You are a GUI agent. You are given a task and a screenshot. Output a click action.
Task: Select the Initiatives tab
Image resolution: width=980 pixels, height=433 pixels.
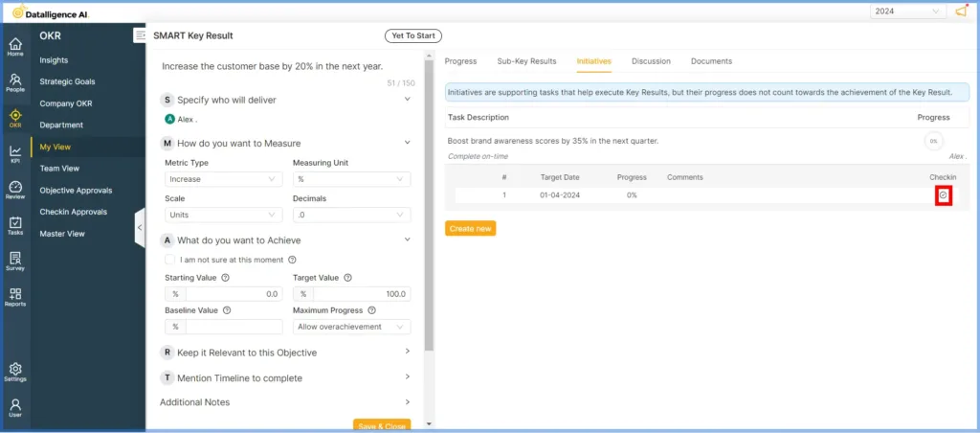tap(593, 61)
